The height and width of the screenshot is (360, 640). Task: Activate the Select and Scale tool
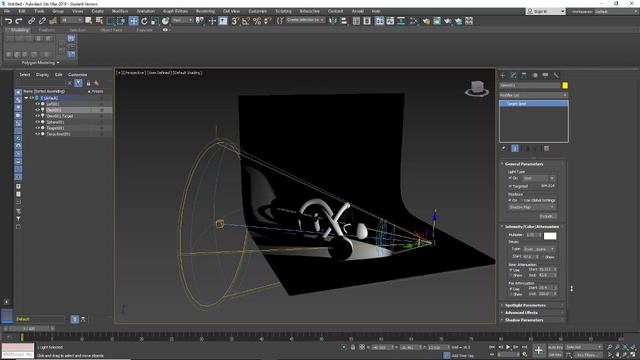click(x=155, y=21)
